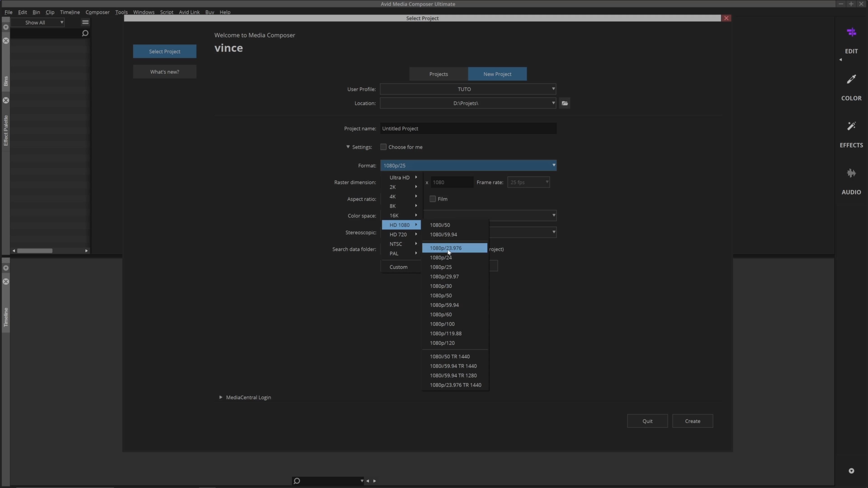Viewport: 868px width, 488px height.
Task: Open the NTSC format submenu
Action: click(x=401, y=244)
